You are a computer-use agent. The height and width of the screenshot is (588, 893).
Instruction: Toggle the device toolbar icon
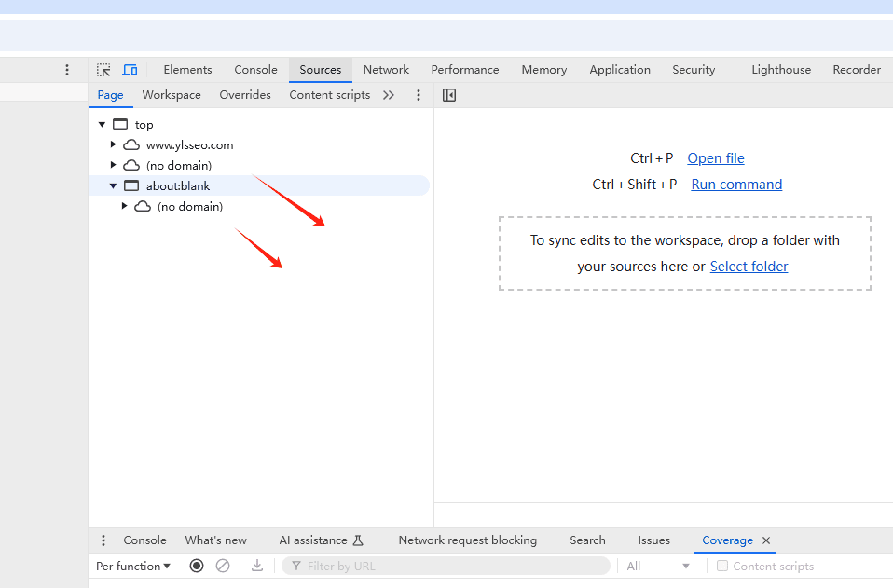(x=130, y=70)
